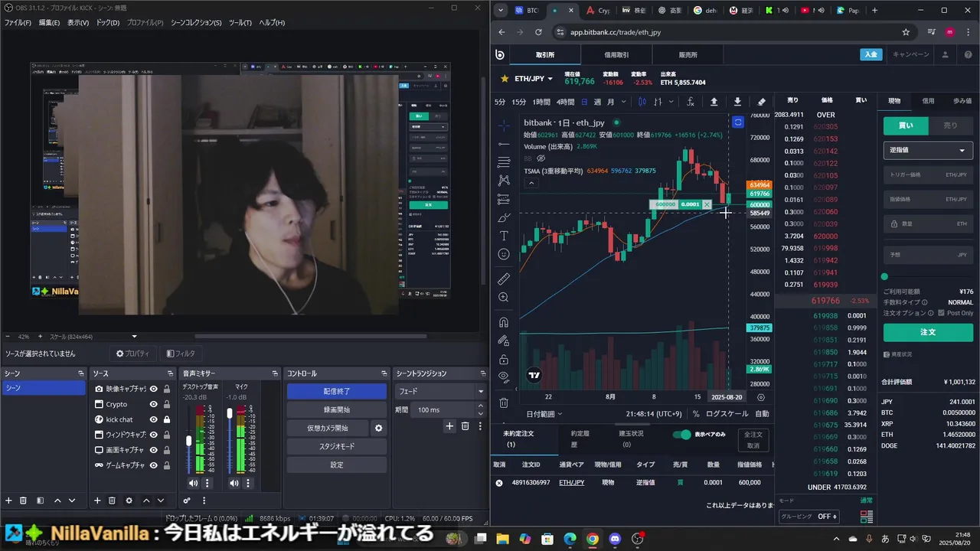The image size is (980, 551).
Task: Open 逆指値 order type dropdown
Action: 928,151
